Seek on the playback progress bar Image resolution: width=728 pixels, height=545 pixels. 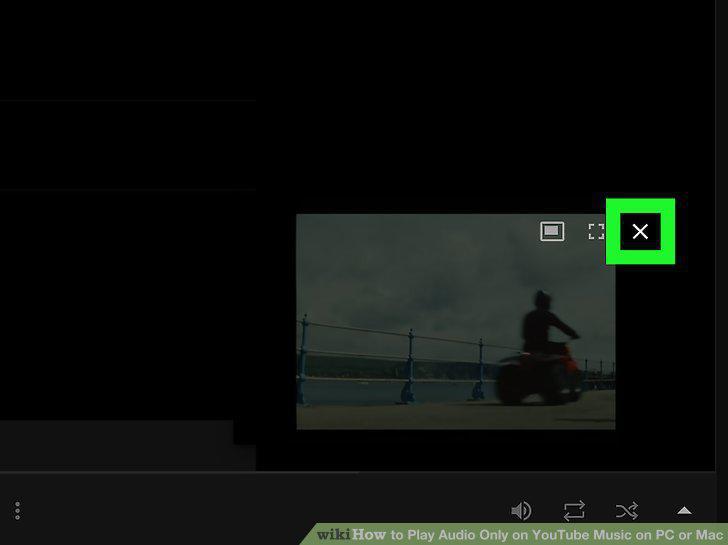(358, 472)
